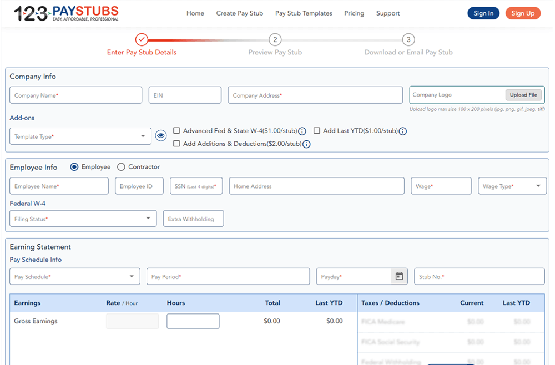Open Pay Stub Templates nav item
Viewport: 555px width, 365px height.
[x=304, y=13]
